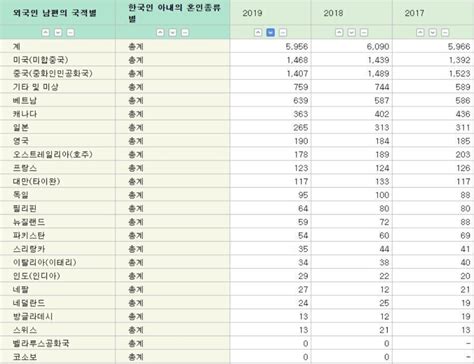
Task: Click the 베트남 2019 value 639
Action: point(301,100)
